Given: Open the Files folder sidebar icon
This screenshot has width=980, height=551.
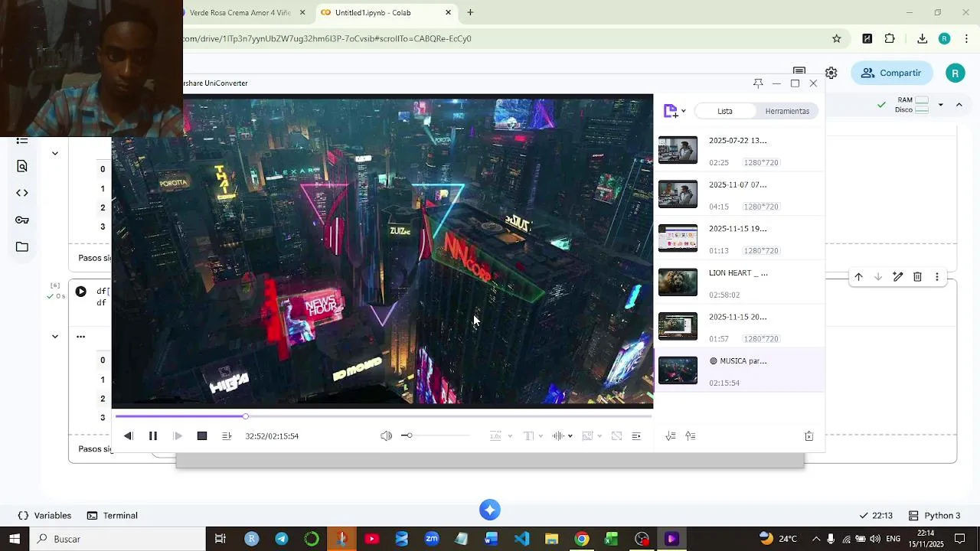Looking at the screenshot, I should tap(22, 247).
